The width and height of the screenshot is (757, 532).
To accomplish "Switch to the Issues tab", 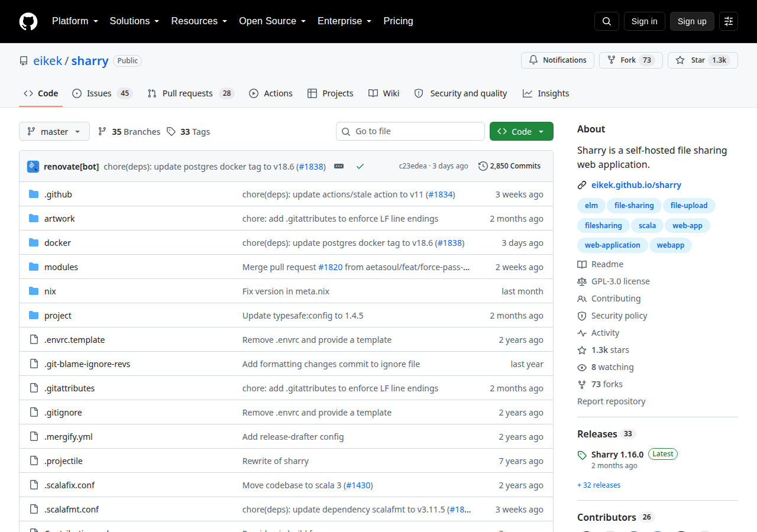I will coord(102,93).
